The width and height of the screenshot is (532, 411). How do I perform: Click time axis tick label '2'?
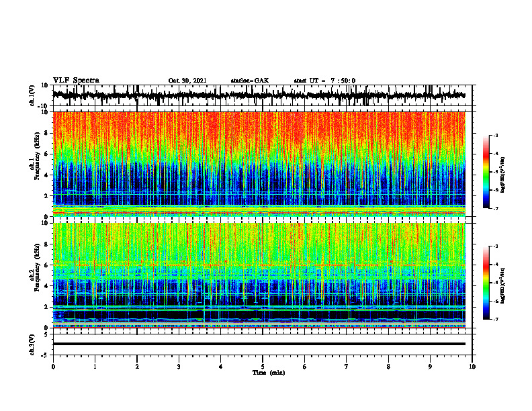(x=137, y=367)
